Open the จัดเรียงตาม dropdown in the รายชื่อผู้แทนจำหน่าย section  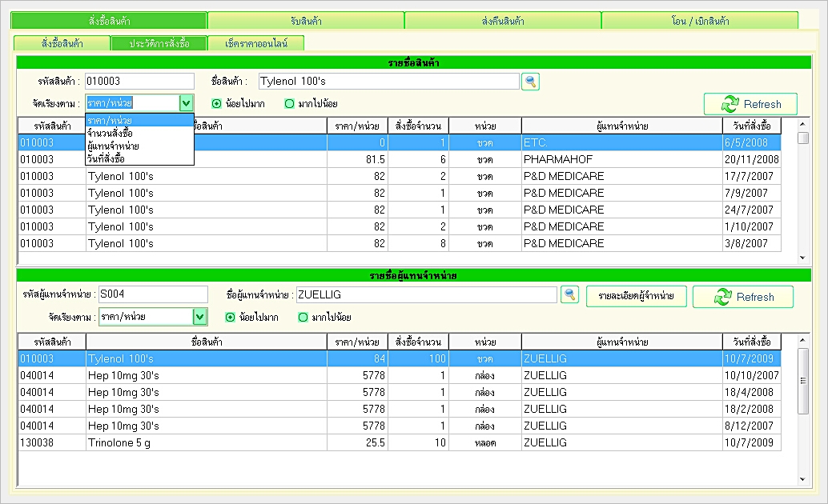199,317
